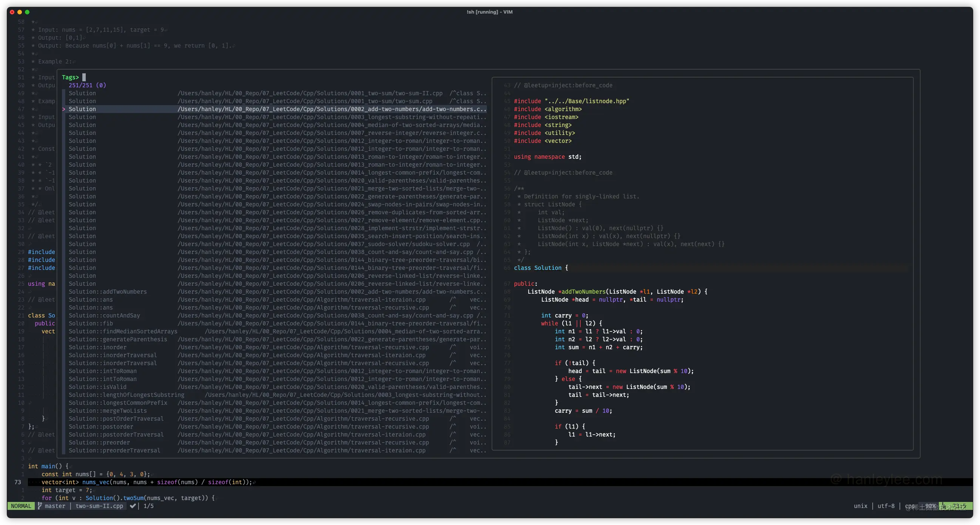Screen dimensions: 980x525
Task: Click while (l1 || l2) { in preview
Action: tap(571, 324)
